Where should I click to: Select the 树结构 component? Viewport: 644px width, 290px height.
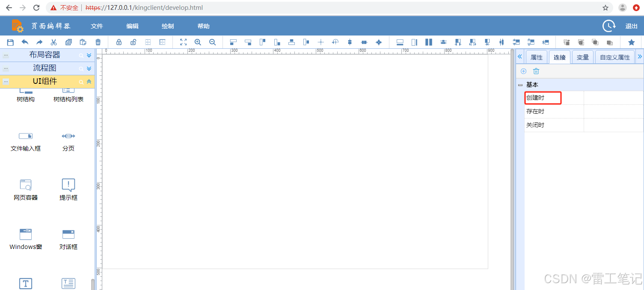(26, 95)
